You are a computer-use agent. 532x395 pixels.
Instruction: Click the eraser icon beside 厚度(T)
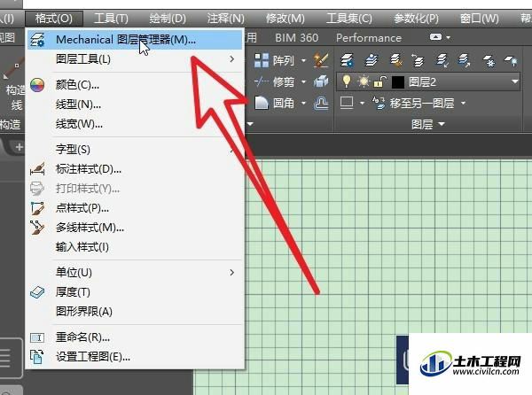37,292
